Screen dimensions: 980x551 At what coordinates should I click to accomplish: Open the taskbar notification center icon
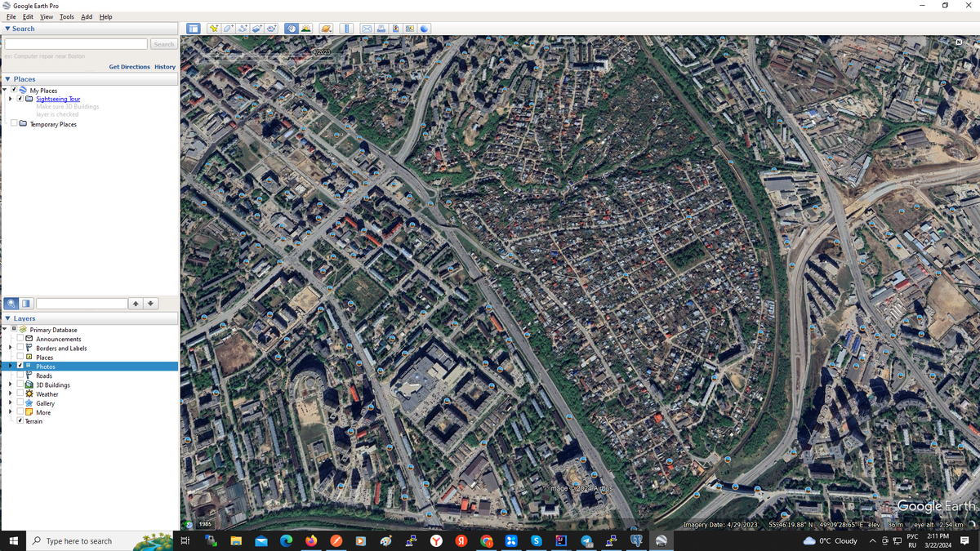(x=965, y=540)
